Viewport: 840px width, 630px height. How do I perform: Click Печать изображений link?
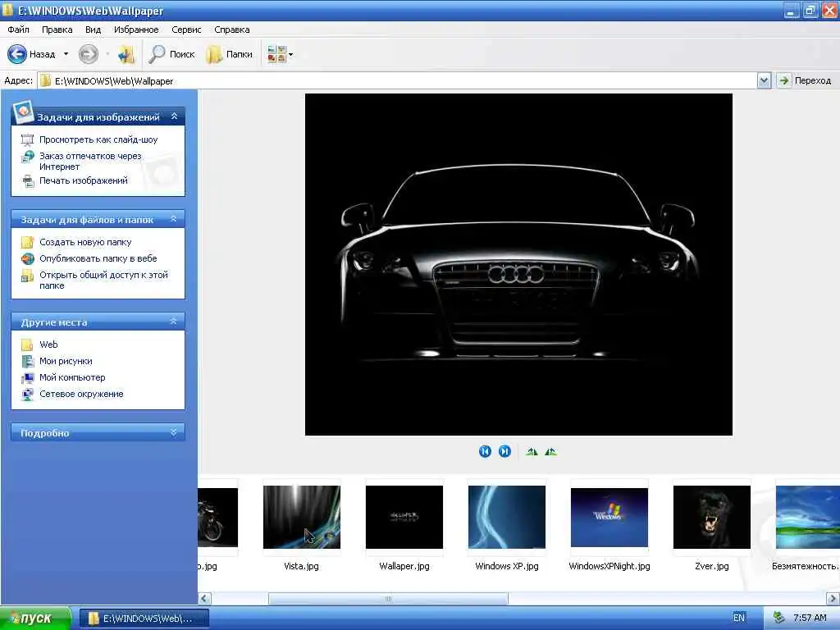tap(84, 180)
